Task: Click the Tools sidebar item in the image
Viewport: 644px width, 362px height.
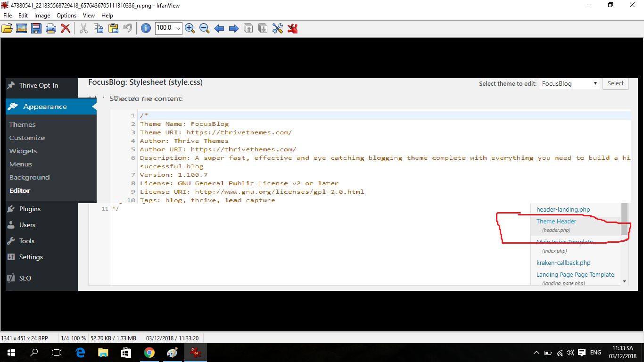Action: click(x=27, y=241)
